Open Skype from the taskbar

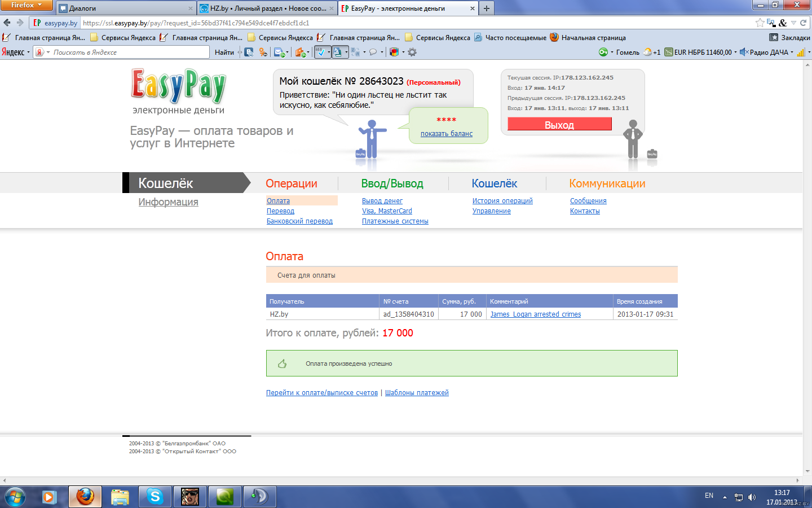pyautogui.click(x=155, y=497)
